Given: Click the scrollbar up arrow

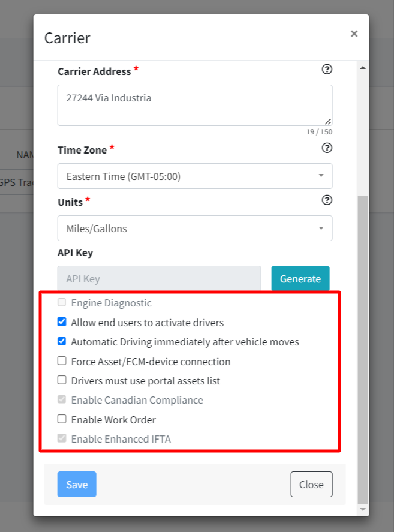Looking at the screenshot, I should 362,68.
